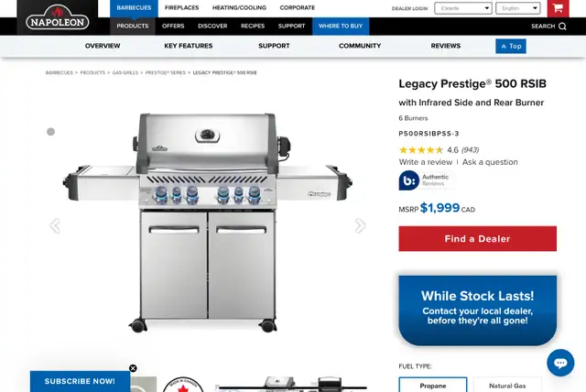Open the Write a review link

425,162
